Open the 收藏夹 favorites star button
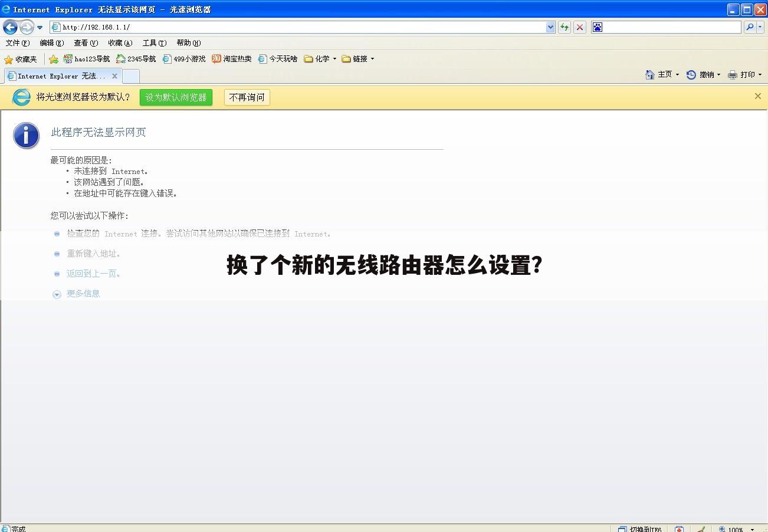The height and width of the screenshot is (532, 768). [x=21, y=59]
